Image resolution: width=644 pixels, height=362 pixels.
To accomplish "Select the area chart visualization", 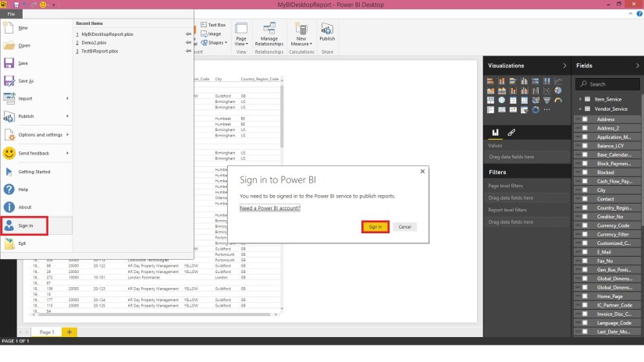I will click(x=490, y=90).
